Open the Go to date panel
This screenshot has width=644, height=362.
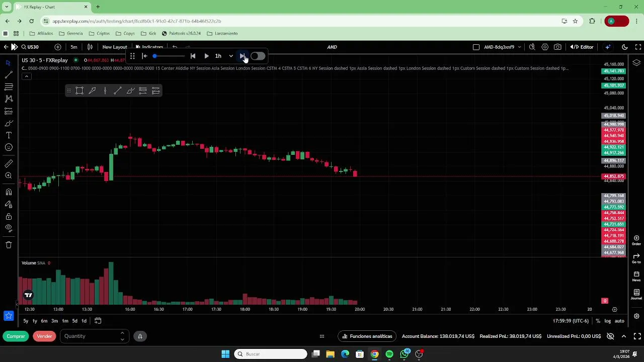coord(636,258)
